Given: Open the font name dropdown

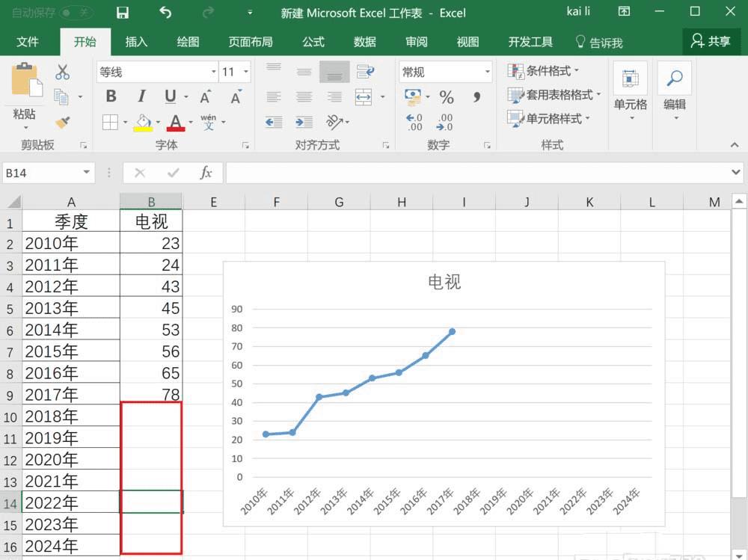Looking at the screenshot, I should coord(214,72).
